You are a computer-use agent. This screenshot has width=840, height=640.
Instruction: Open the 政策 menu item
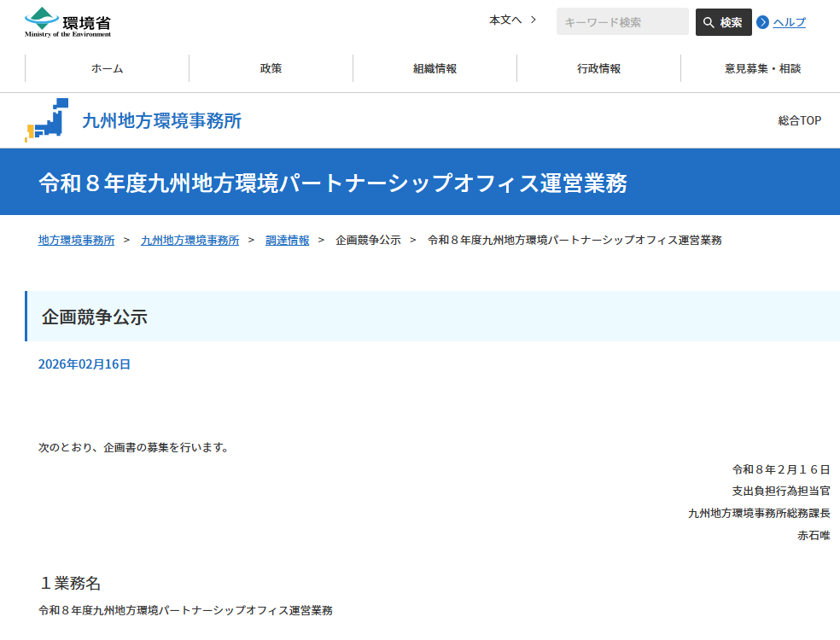[271, 68]
